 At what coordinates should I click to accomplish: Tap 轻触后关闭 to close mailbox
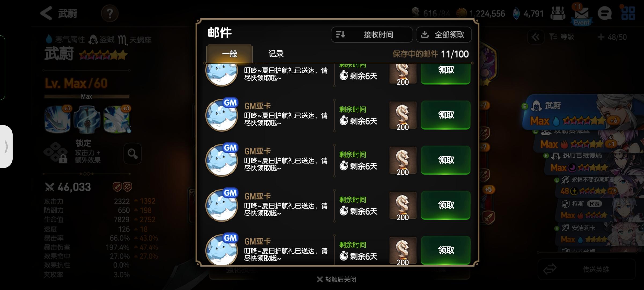pos(336,280)
